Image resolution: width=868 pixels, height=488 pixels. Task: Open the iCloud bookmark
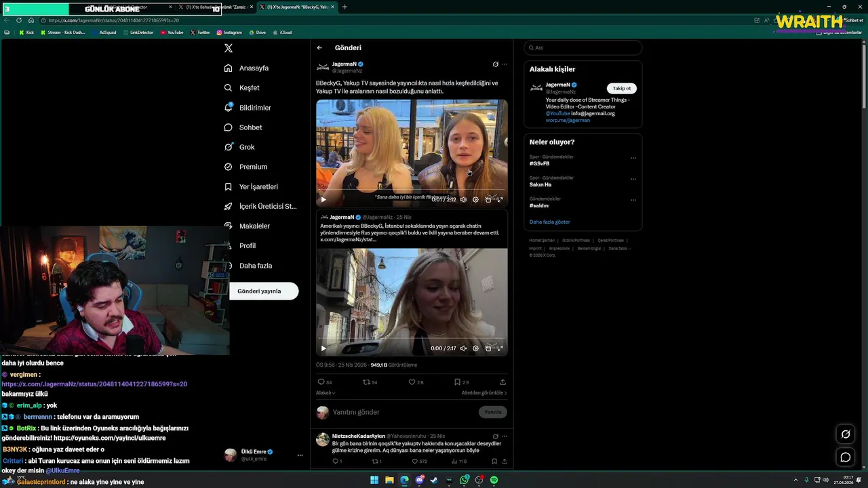(282, 33)
